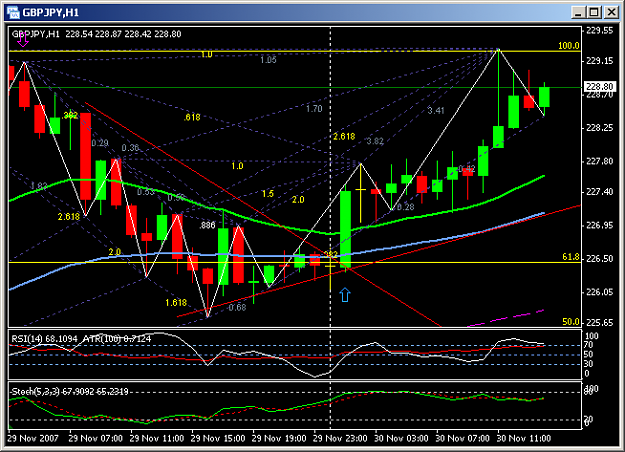Click the 229.15 price axis label

pyautogui.click(x=599, y=61)
